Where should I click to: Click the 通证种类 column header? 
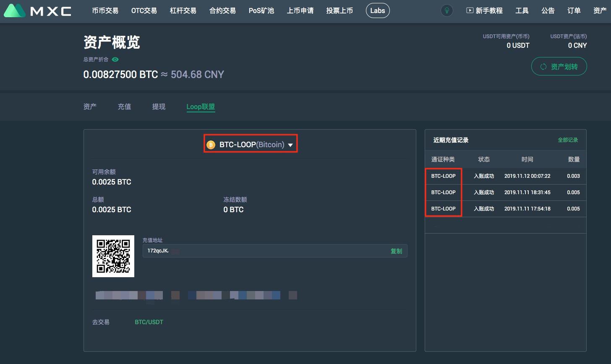(x=443, y=159)
